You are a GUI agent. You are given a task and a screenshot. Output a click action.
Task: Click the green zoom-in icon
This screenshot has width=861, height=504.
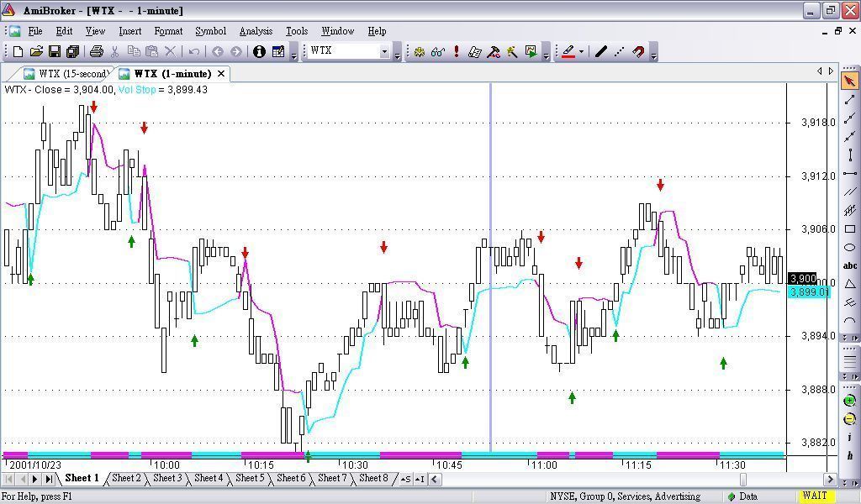(849, 401)
